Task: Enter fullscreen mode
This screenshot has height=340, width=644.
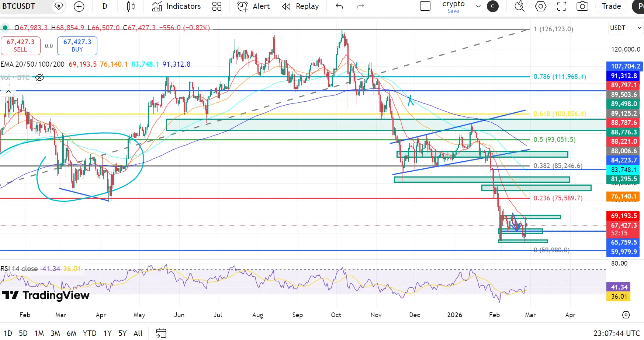Action: click(562, 6)
